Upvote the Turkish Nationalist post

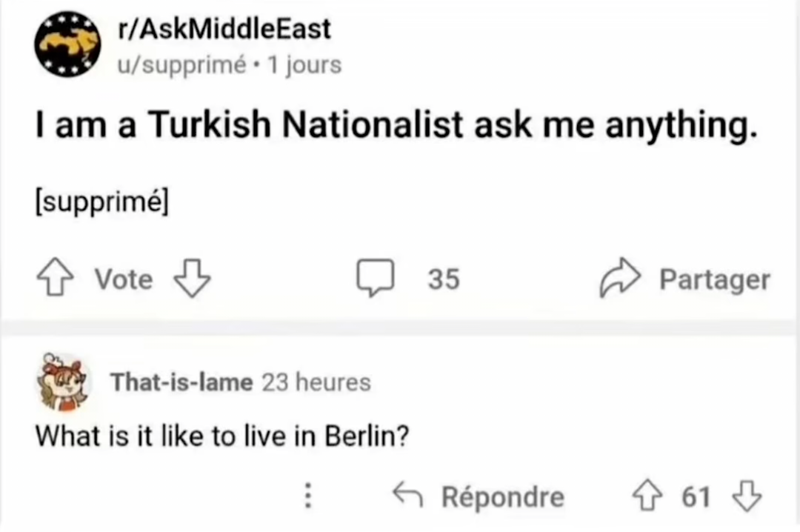tap(55, 278)
